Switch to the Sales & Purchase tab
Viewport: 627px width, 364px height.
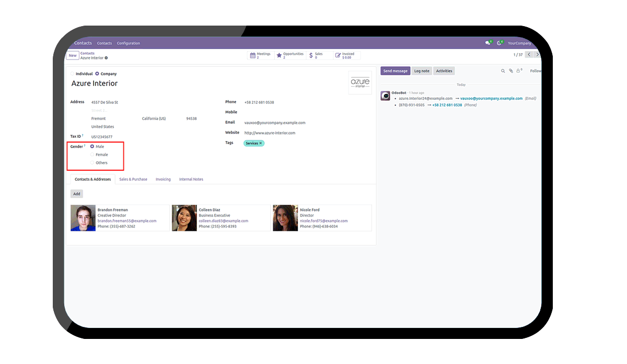pos(133,179)
